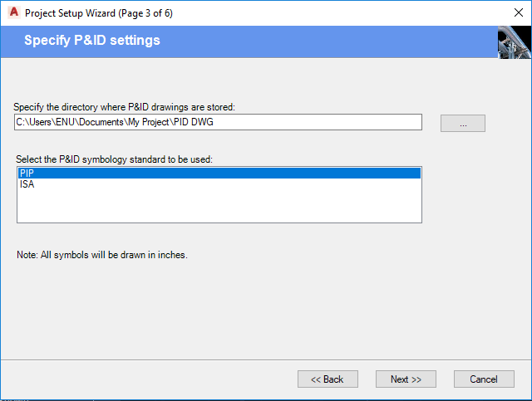The image size is (532, 401).
Task: Click empty space in symbology list box
Action: click(219, 206)
